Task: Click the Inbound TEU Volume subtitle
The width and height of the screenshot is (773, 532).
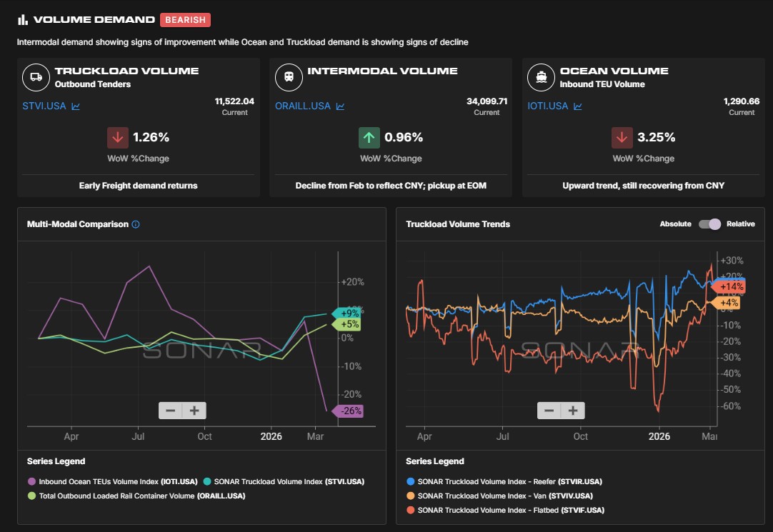Action: [x=602, y=84]
